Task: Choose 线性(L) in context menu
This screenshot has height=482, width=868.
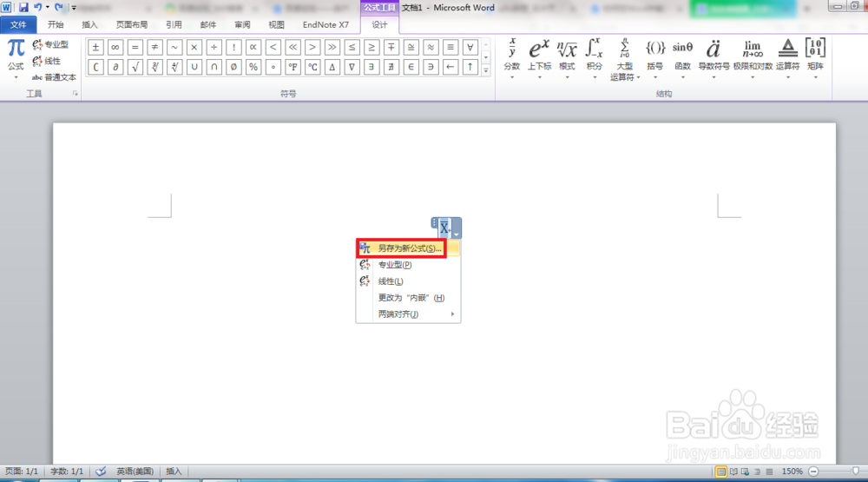Action: 408,281
